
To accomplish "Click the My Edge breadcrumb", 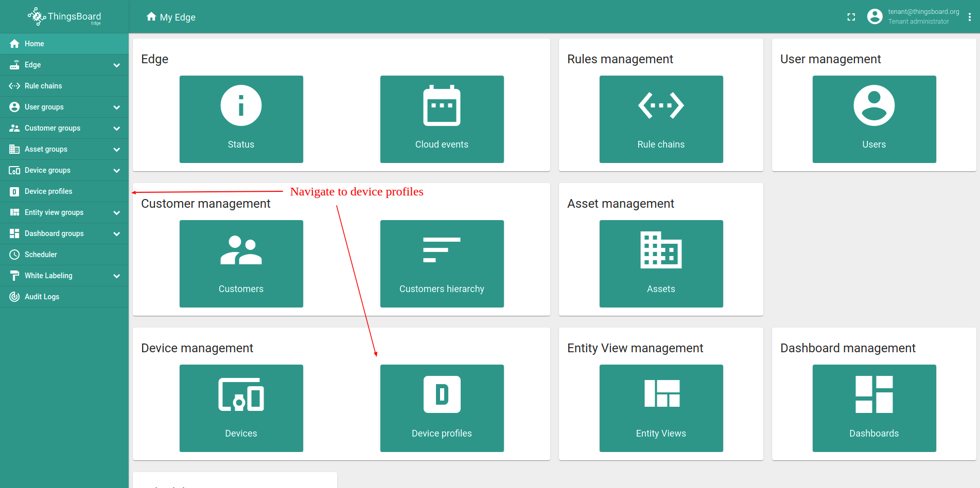I will coord(177,17).
